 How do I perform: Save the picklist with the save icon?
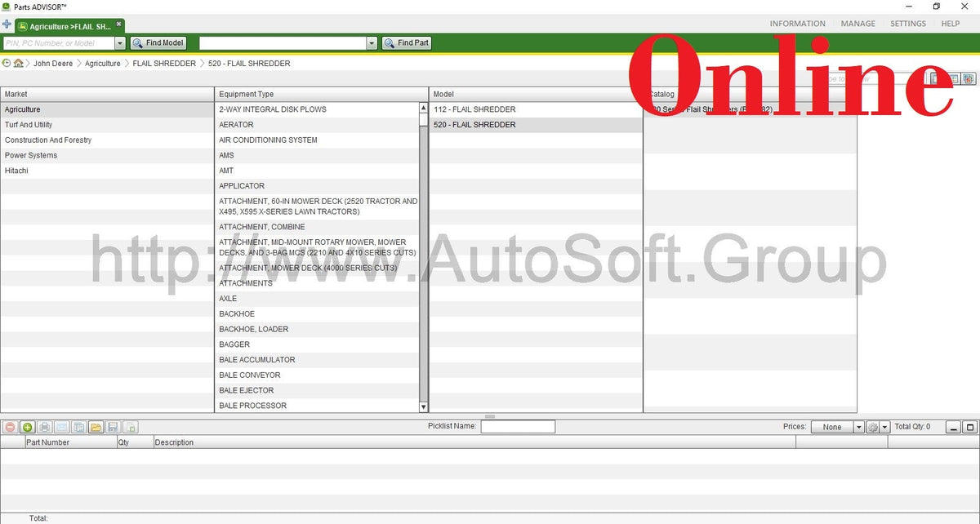tap(112, 426)
